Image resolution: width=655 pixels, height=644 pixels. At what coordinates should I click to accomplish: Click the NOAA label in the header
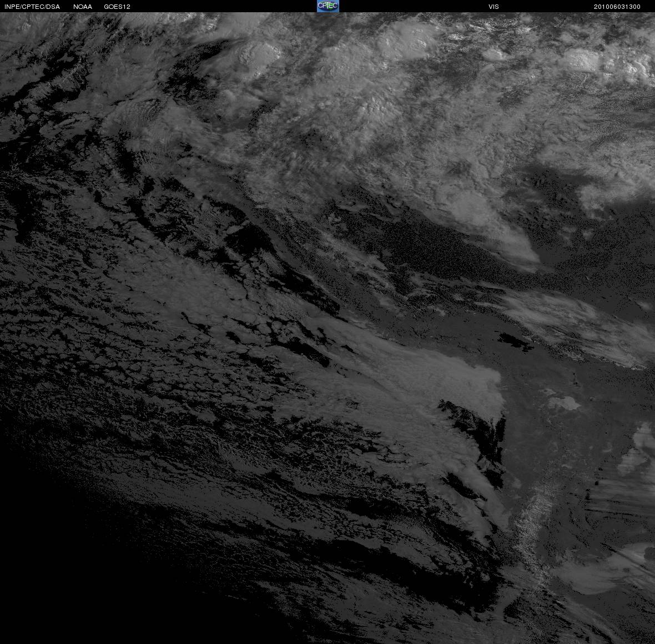pos(83,7)
